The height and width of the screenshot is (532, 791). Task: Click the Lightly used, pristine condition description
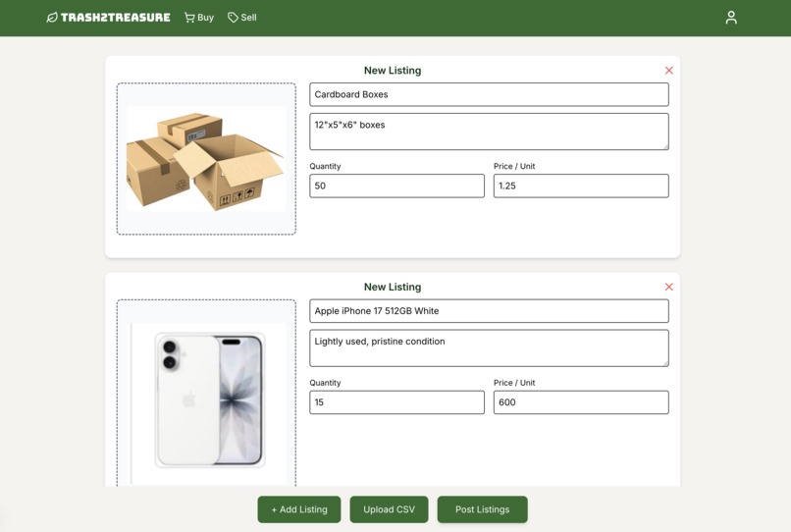point(489,347)
